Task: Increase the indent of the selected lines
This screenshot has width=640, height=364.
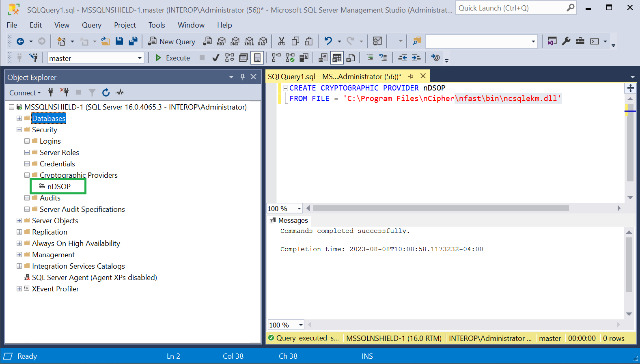Action: click(416, 58)
